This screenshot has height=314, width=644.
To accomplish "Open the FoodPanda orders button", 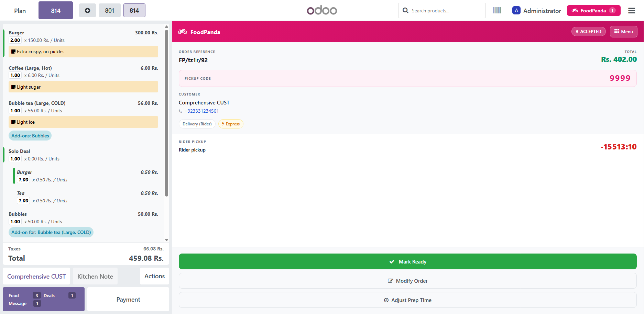I will [593, 11].
